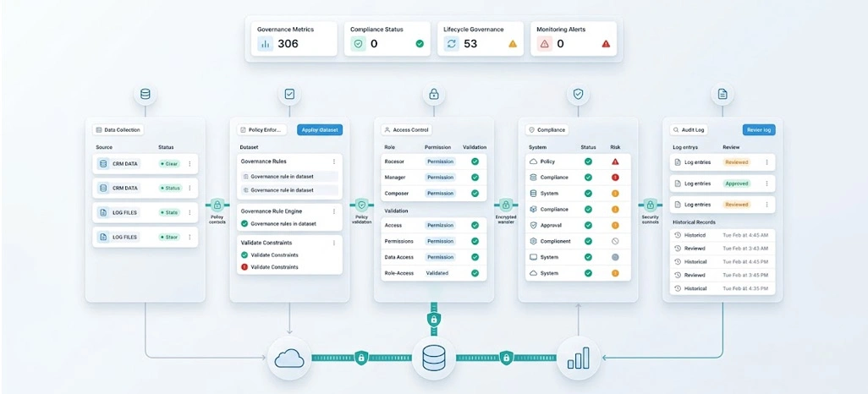Select the document icon above Audit Log panel

point(722,94)
